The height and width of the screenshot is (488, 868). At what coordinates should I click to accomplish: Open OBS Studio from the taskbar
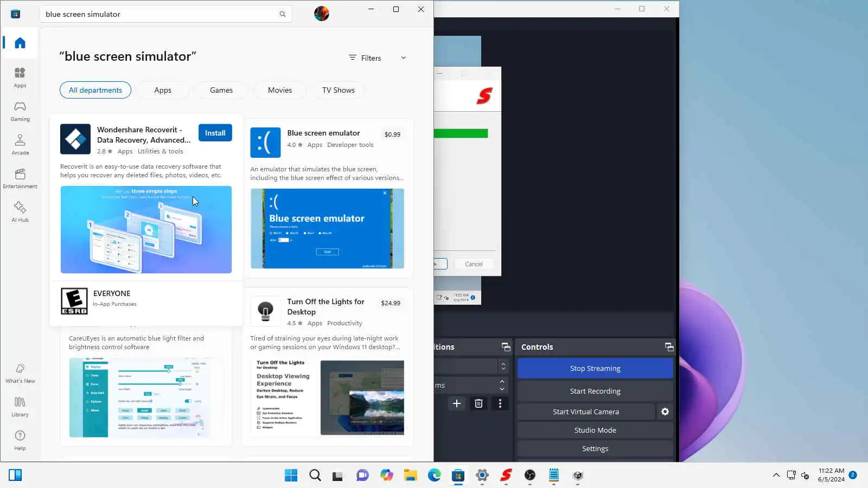pos(530,476)
